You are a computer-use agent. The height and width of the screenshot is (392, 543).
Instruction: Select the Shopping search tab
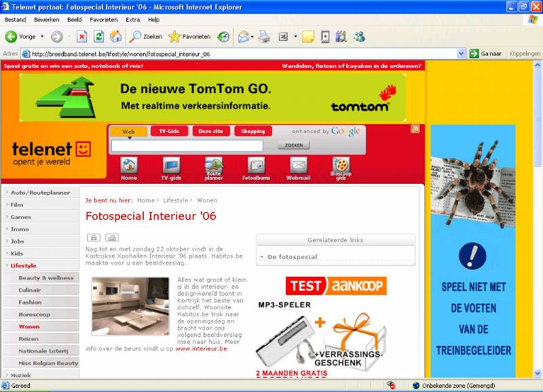click(252, 131)
